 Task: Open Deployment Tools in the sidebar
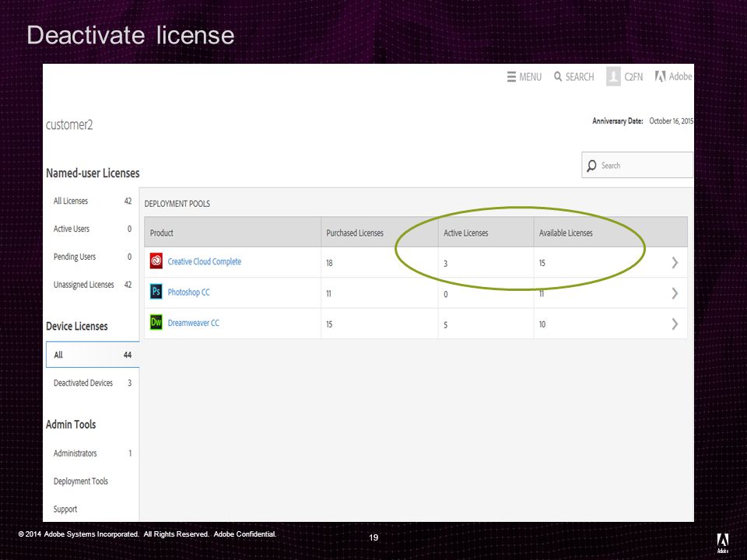point(81,481)
